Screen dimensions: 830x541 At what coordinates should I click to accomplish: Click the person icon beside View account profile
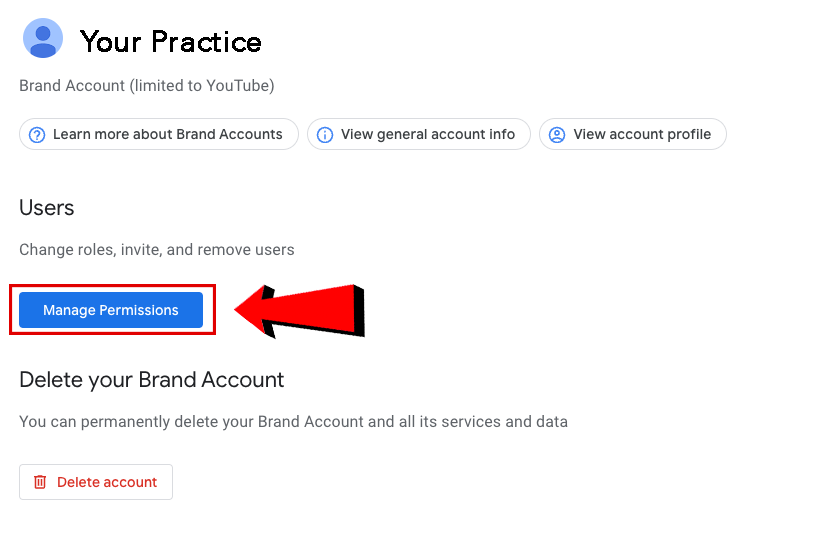pyautogui.click(x=557, y=135)
